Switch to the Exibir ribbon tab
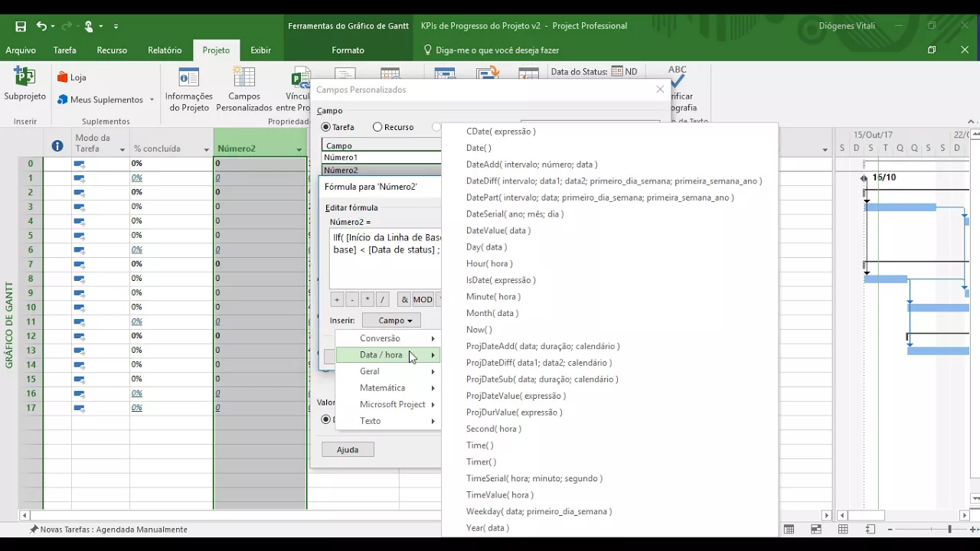The width and height of the screenshot is (980, 551). coord(260,50)
